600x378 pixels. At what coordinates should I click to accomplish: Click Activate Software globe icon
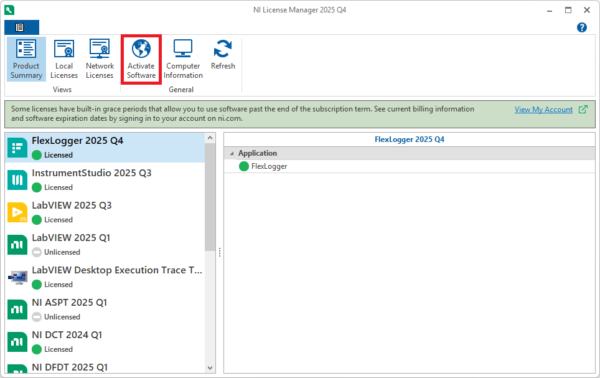tap(141, 49)
